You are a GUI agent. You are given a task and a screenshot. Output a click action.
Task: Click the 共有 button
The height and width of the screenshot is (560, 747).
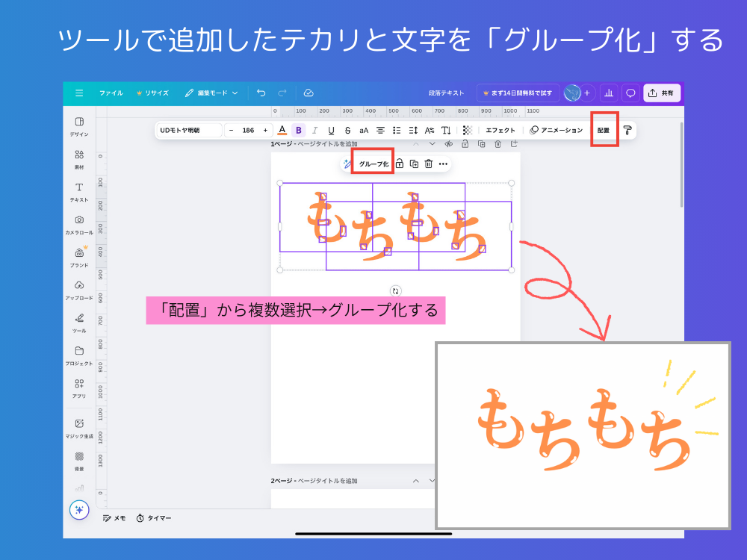662,93
